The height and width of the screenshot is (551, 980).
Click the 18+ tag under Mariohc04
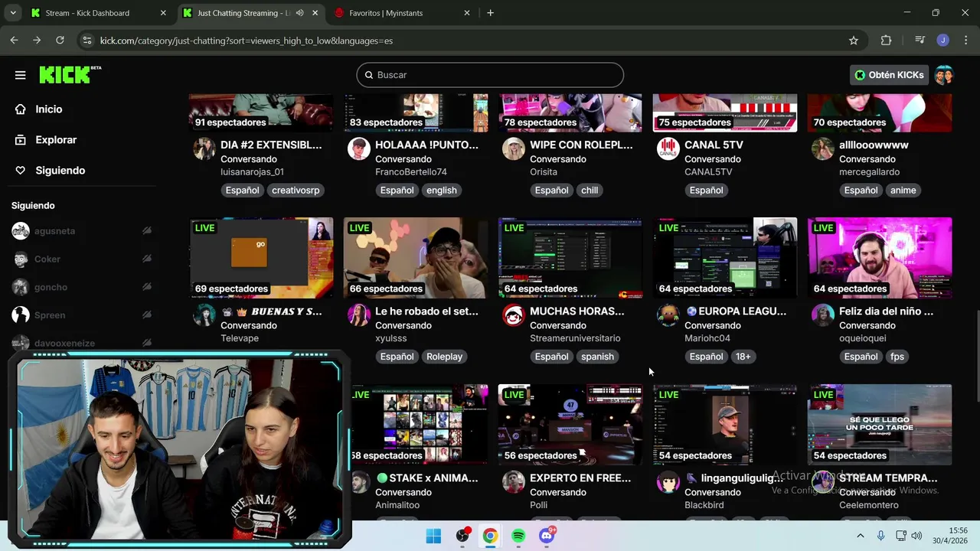(743, 357)
